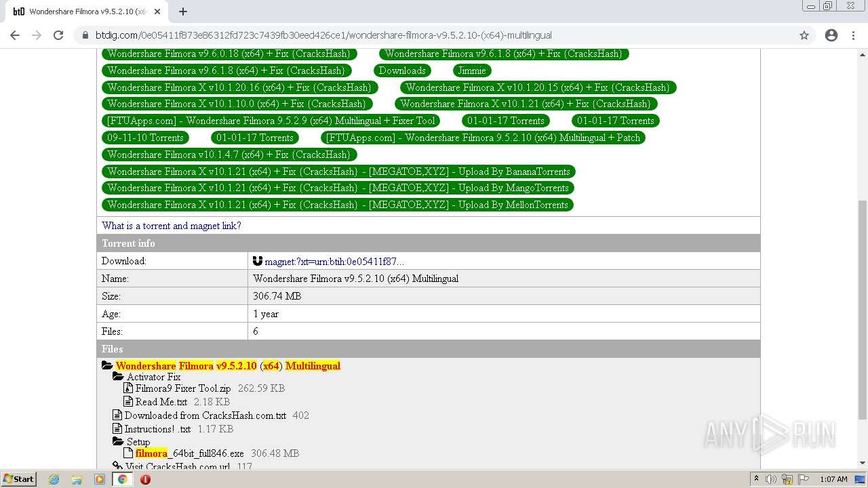This screenshot has height=488, width=868.
Task: Open tag Filmora v10.1.4.7 (x64) + Fix
Action: click(x=229, y=155)
